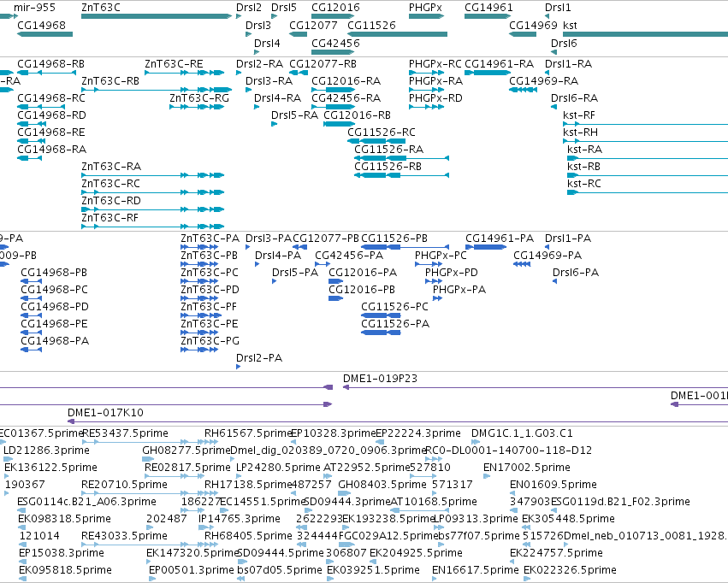Click EST EP15038.3prime label
The height and width of the screenshot is (583, 728).
pyautogui.click(x=62, y=553)
